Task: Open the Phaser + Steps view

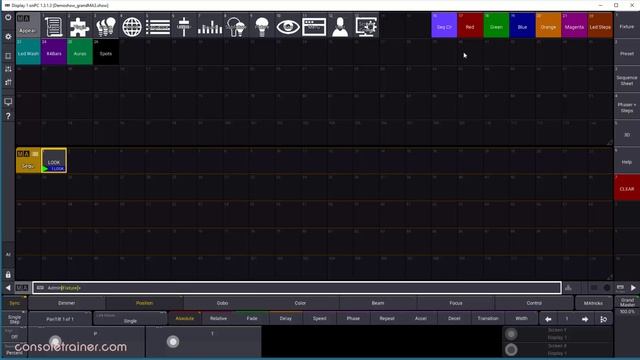Action: coord(627,107)
